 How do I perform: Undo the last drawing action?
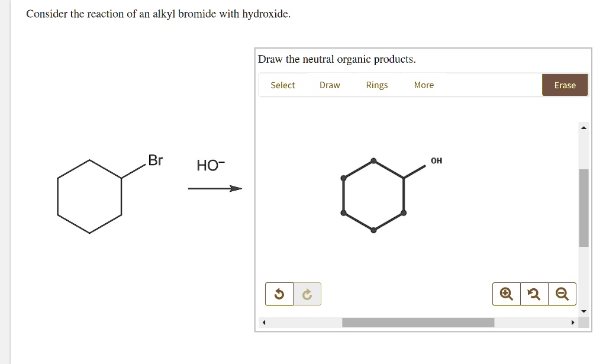[279, 294]
